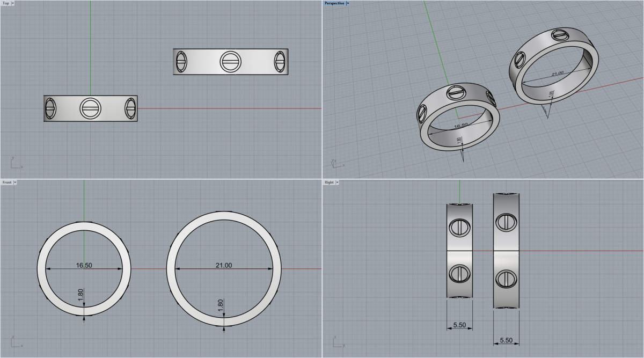
Task: Select the left 5.50 width dimension in Right view
Action: coord(459,325)
